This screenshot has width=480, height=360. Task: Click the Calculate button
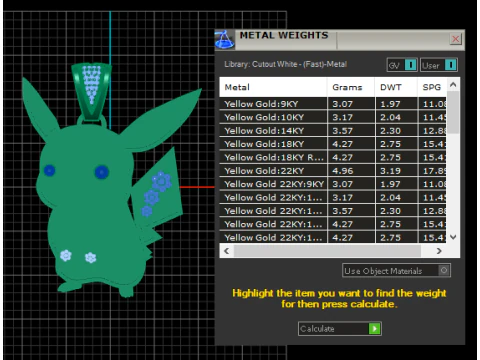(340, 329)
